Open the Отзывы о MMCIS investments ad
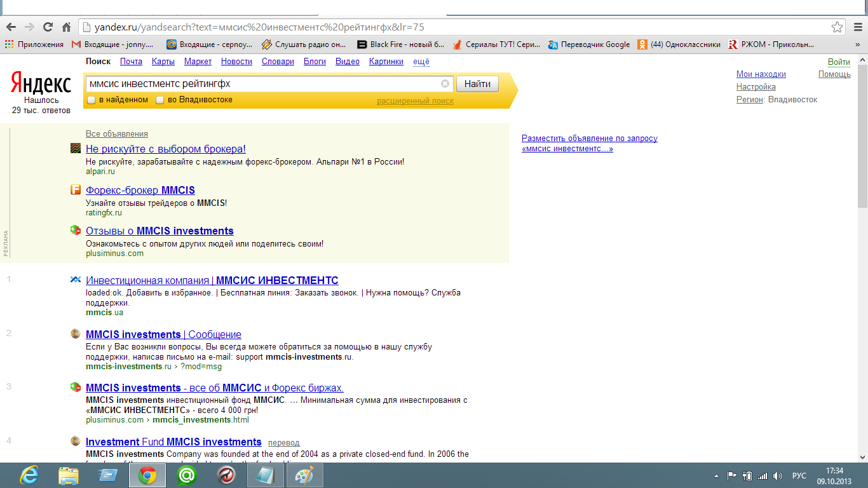Screen dimensions: 868x488 (x=159, y=231)
